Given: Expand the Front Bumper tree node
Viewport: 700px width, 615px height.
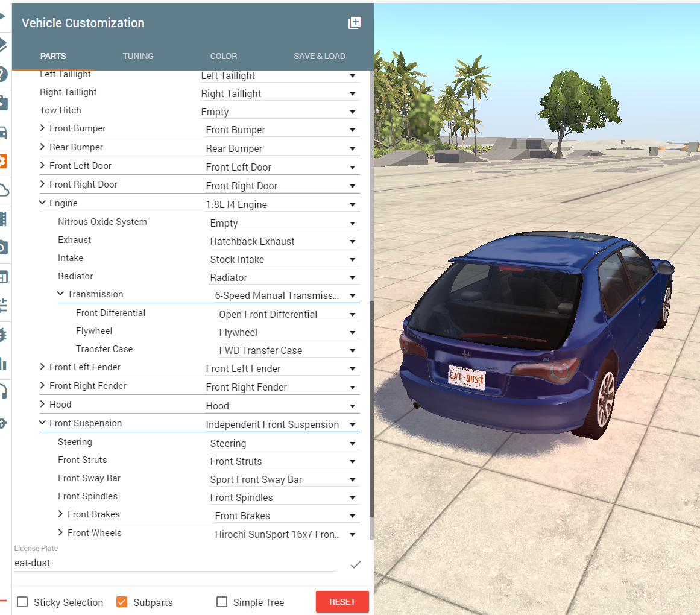Looking at the screenshot, I should pos(42,128).
